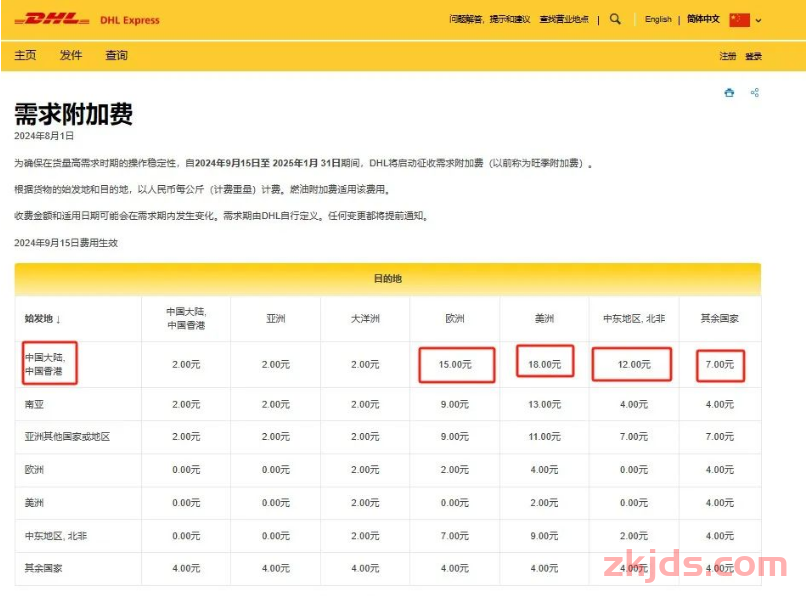Select 简体中文 language link
This screenshot has width=806, height=596.
click(x=703, y=20)
